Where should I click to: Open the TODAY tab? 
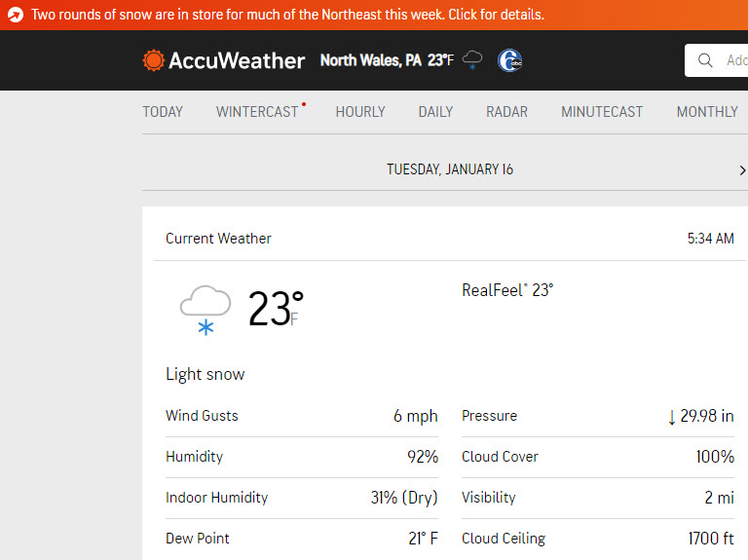[163, 112]
